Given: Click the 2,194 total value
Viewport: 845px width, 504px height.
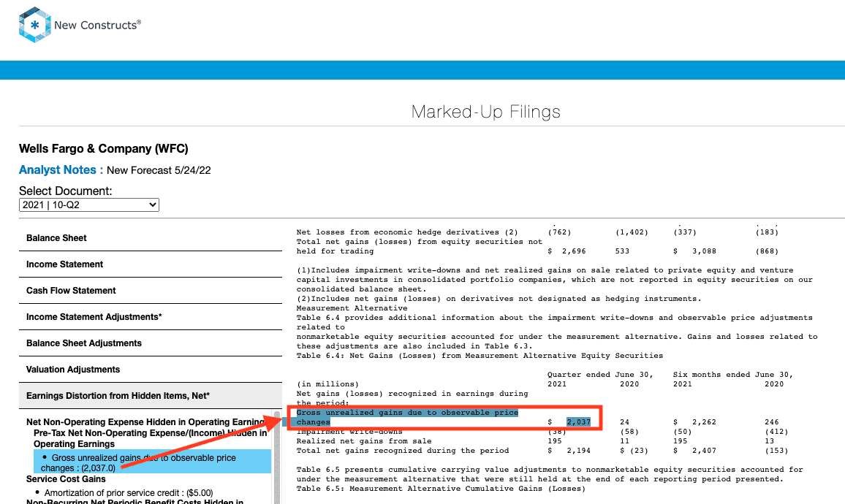Looking at the screenshot, I should [x=578, y=451].
